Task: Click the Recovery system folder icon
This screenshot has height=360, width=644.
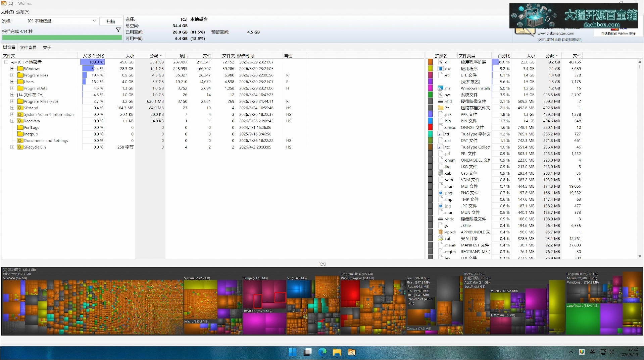Action: coord(20,121)
